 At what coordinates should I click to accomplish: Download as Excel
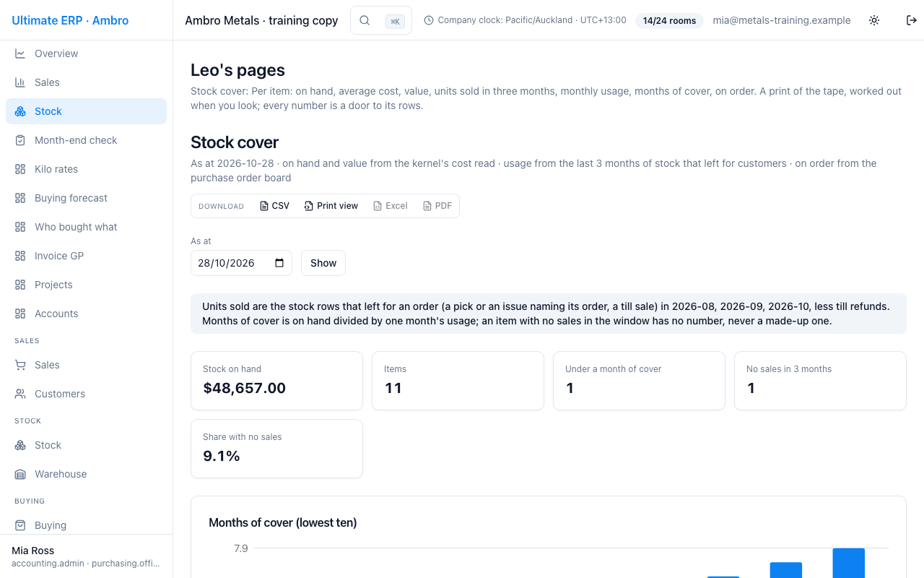point(390,206)
